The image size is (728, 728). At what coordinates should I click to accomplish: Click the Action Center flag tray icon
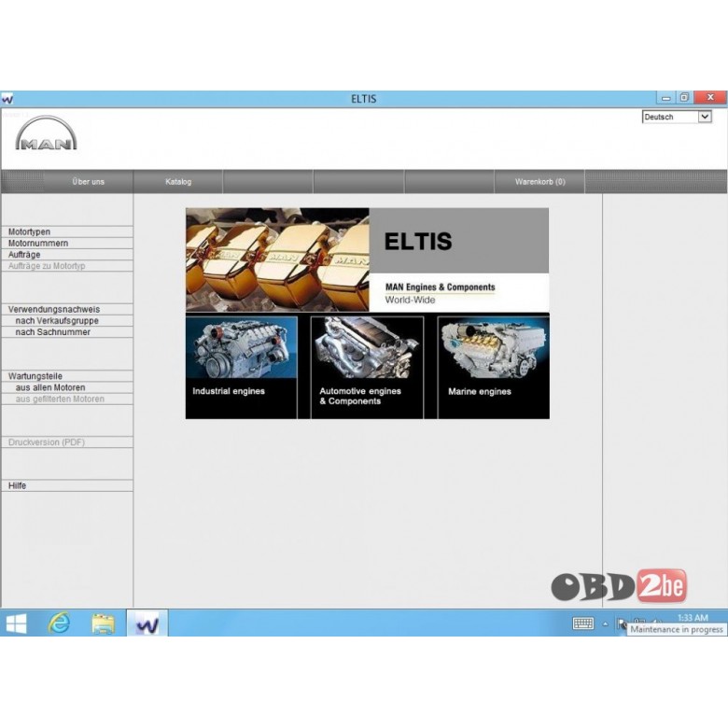click(x=622, y=623)
